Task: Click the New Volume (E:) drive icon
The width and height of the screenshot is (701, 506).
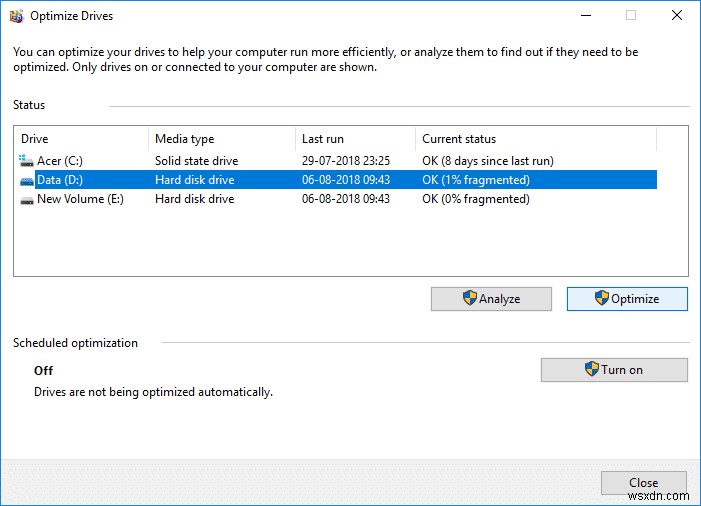Action: [x=27, y=199]
